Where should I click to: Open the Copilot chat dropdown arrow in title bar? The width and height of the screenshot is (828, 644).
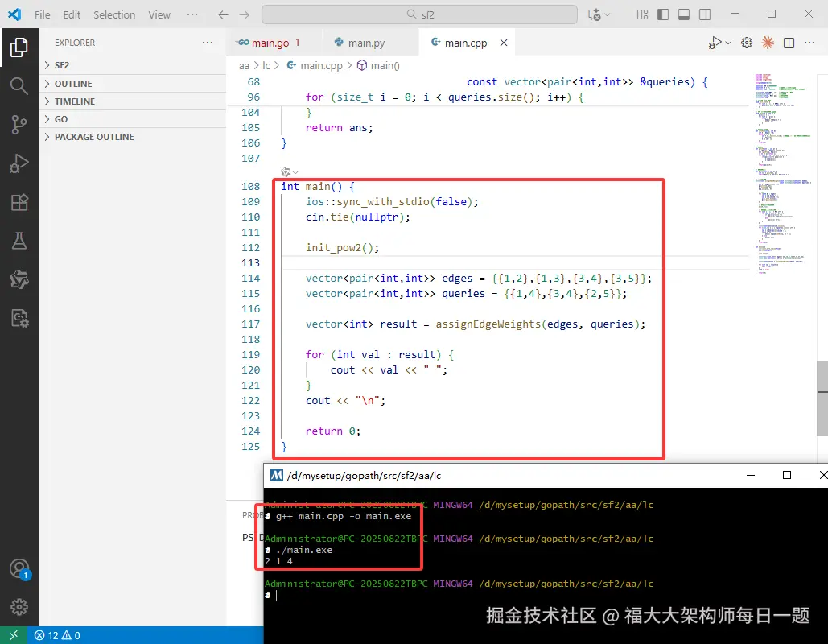tap(608, 14)
